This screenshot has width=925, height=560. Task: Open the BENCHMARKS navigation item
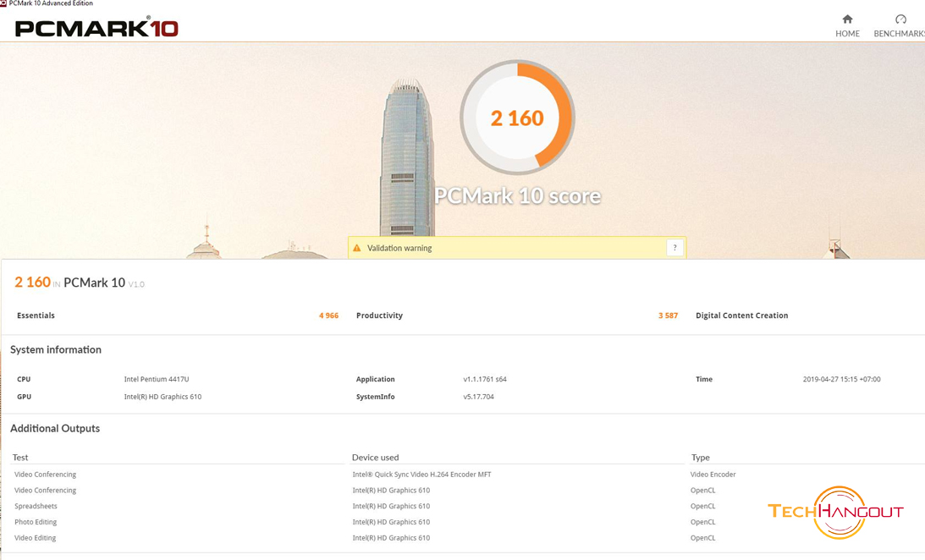(x=899, y=26)
